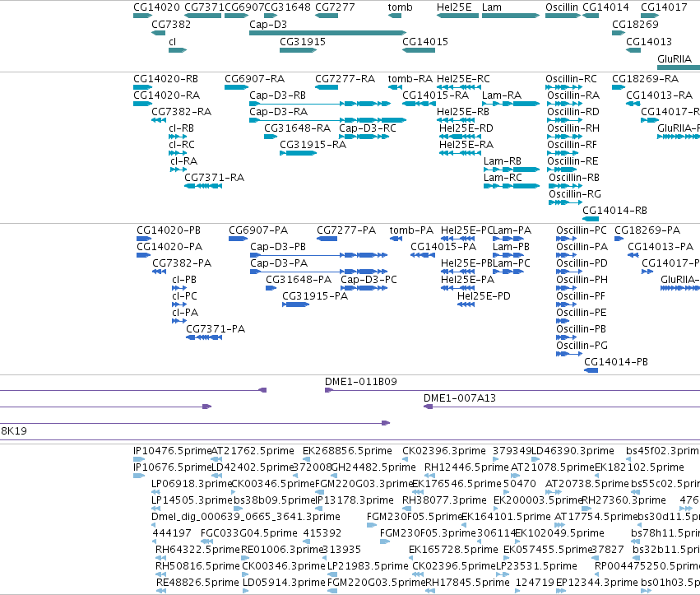Screen dimensions: 700x595
Task: Click EST RE01006.3prime label
Action: pyautogui.click(x=281, y=550)
